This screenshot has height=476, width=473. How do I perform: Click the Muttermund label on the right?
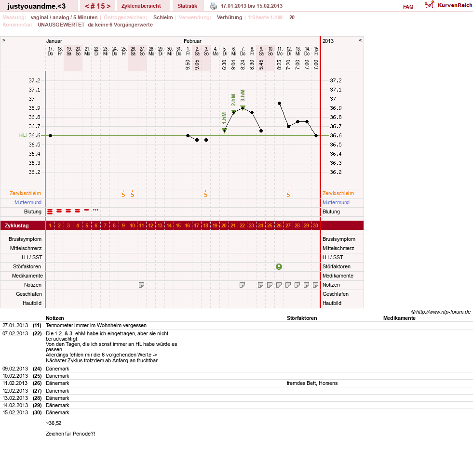(x=336, y=202)
